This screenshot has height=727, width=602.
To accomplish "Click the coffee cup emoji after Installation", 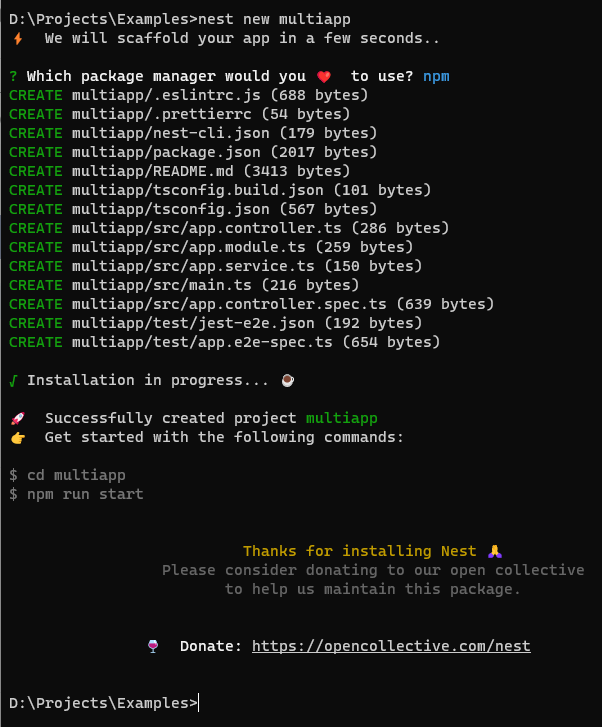I will click(288, 380).
